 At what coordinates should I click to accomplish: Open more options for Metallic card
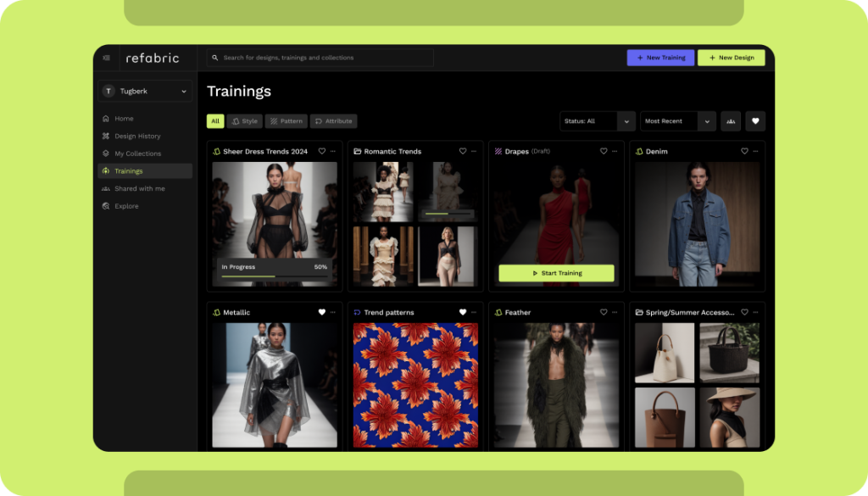tap(332, 312)
